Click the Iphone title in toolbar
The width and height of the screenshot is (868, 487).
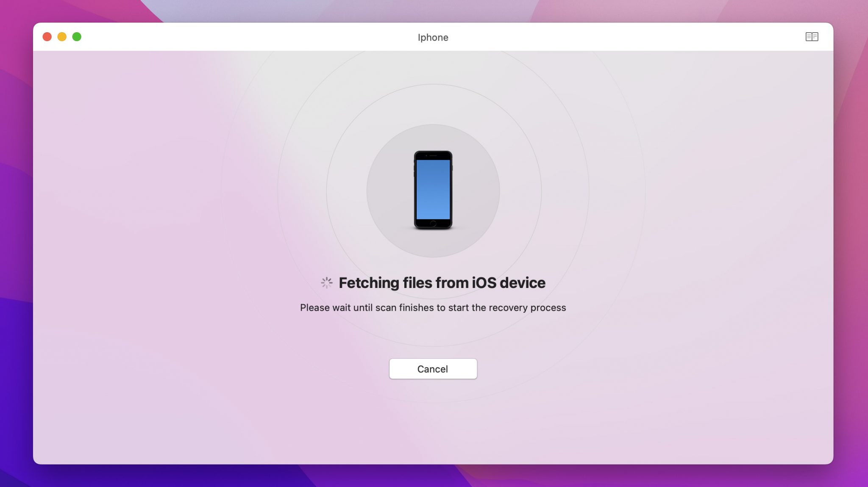click(433, 36)
